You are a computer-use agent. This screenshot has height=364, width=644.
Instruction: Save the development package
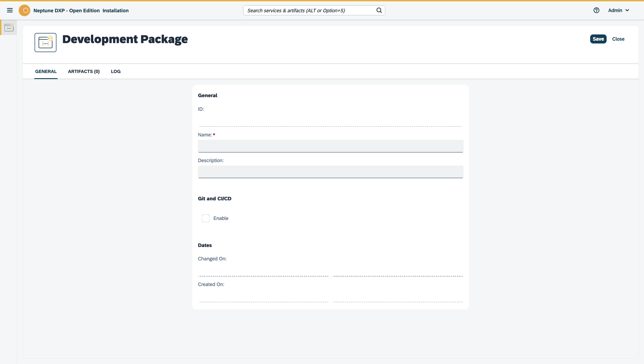click(598, 39)
